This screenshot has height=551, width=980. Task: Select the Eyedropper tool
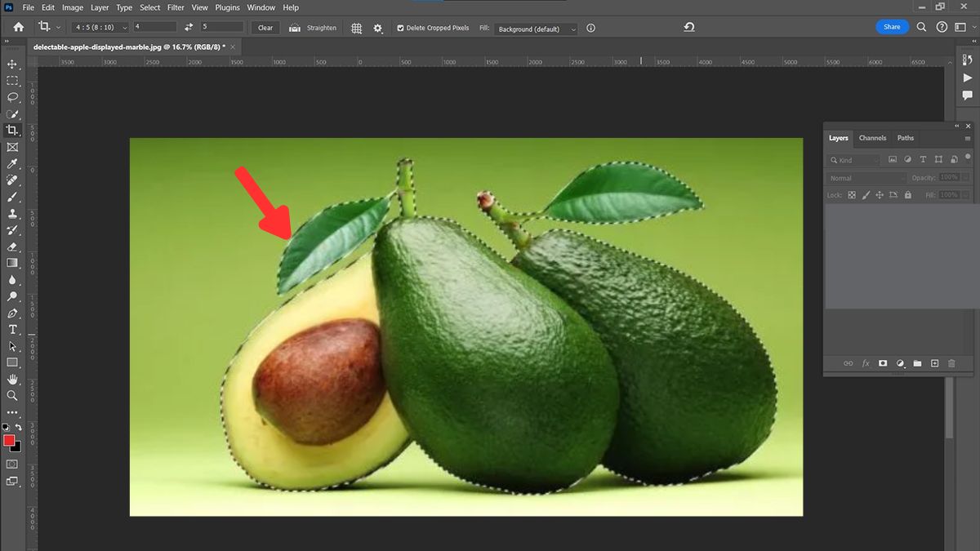12,163
